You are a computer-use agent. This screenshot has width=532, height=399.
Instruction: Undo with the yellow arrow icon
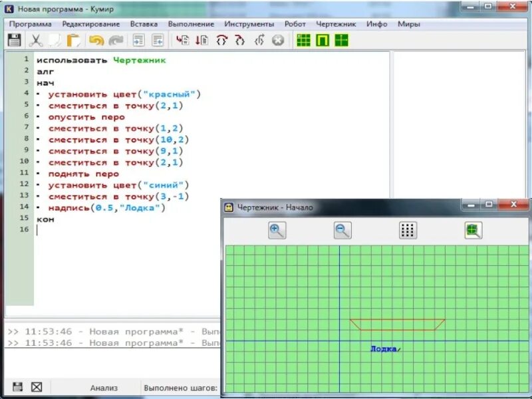pos(96,41)
